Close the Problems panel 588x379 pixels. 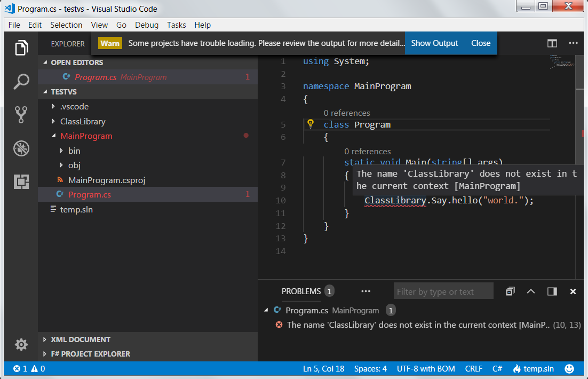[573, 291]
